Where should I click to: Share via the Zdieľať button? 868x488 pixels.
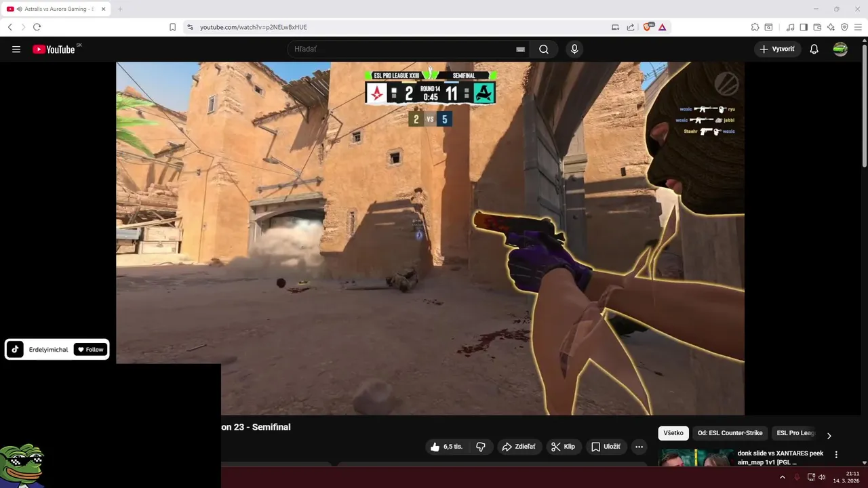(519, 447)
